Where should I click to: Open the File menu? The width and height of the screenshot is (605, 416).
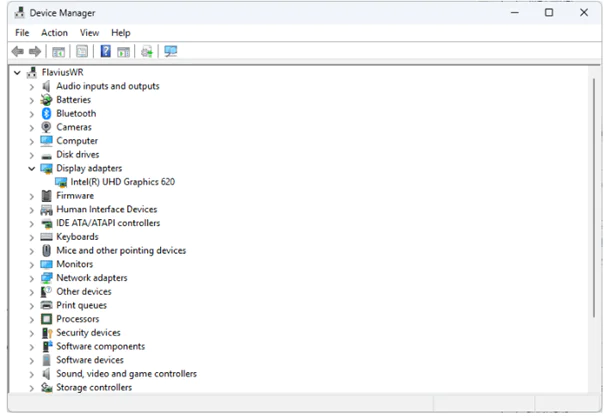pos(22,33)
